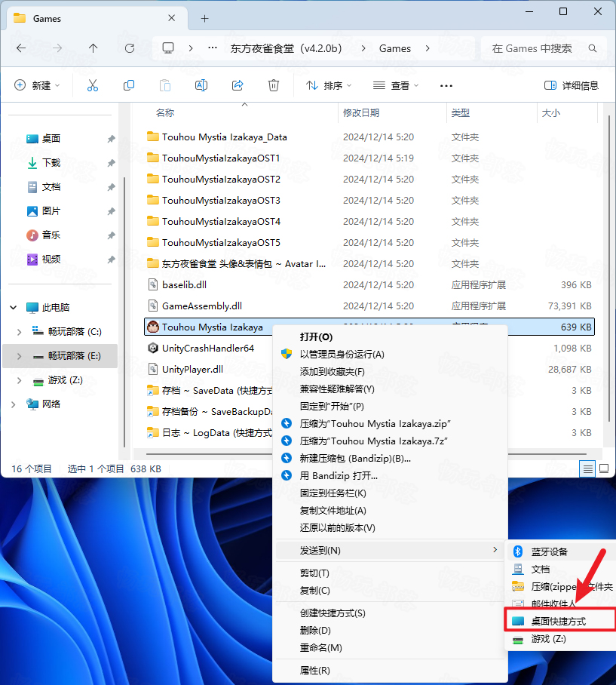The width and height of the screenshot is (616, 685).
Task: Switch to large thumbnails view icon
Action: coord(604,469)
